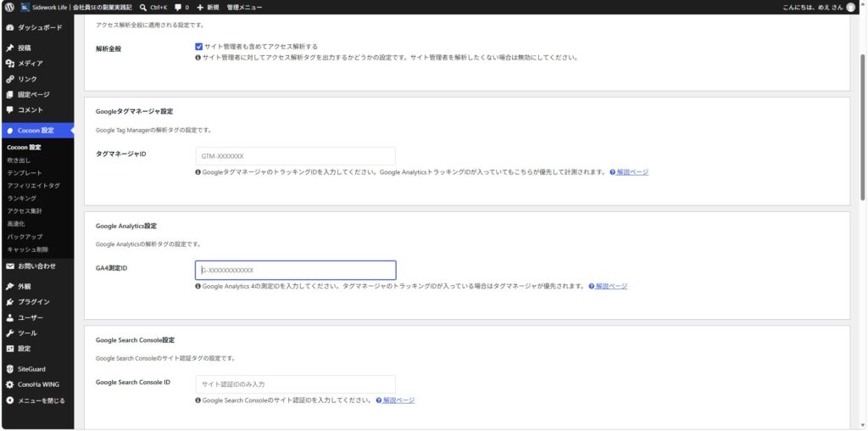Screen dimensions: 868x431
Task: Click the Cocoon 設定 circle icon
Action: pos(10,131)
